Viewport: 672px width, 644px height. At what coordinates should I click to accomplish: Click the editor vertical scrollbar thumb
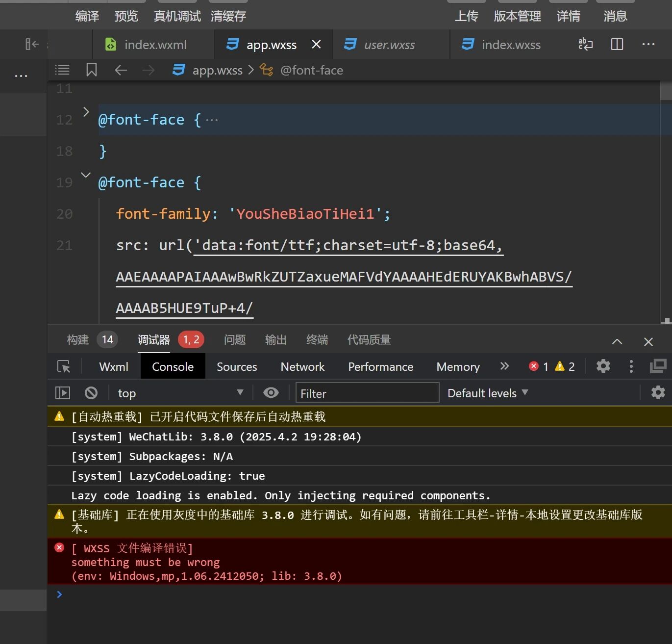(666, 91)
